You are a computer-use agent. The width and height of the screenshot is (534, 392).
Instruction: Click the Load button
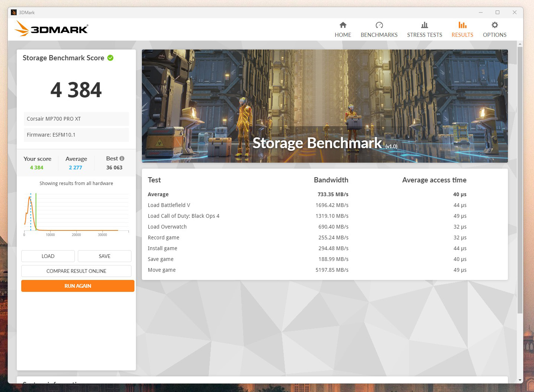click(x=48, y=256)
